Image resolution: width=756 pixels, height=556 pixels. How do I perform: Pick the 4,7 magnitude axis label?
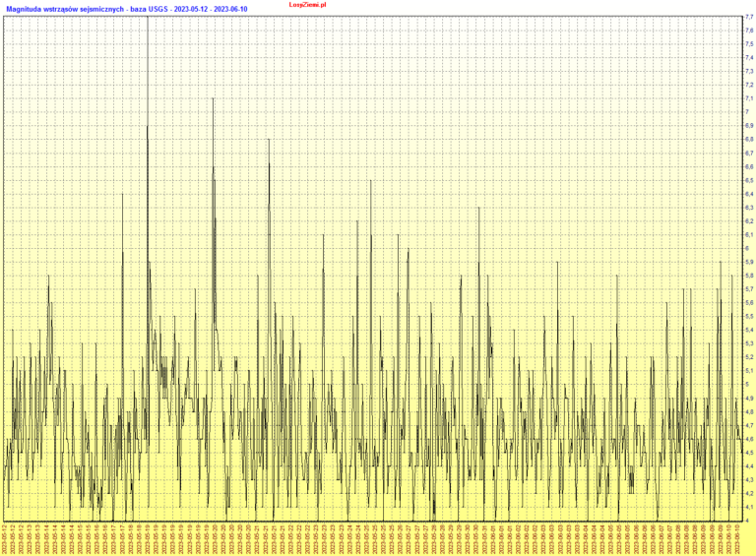point(749,426)
